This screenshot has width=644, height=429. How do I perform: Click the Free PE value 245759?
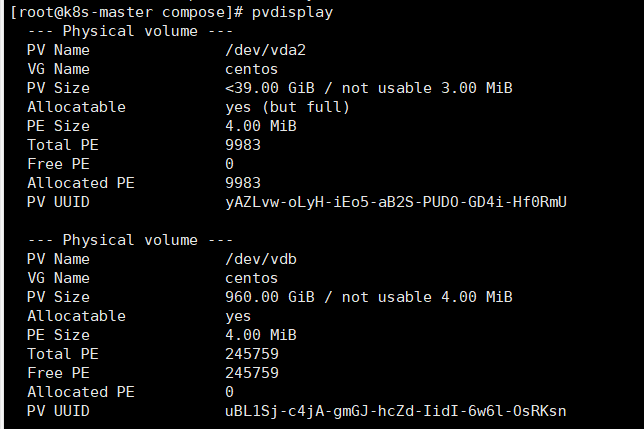pos(253,373)
